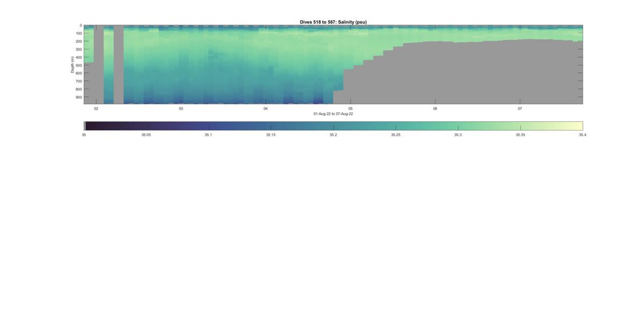Click the "400" depth tick label

point(79,57)
